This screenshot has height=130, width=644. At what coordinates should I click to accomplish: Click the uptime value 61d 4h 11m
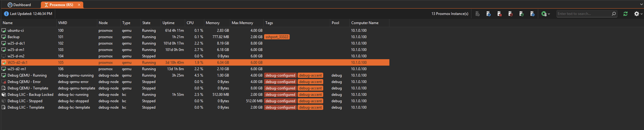pyautogui.click(x=175, y=31)
